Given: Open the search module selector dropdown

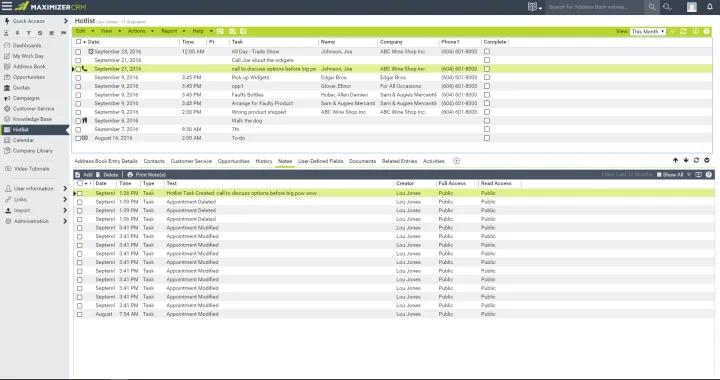Looking at the screenshot, I should tap(535, 7).
